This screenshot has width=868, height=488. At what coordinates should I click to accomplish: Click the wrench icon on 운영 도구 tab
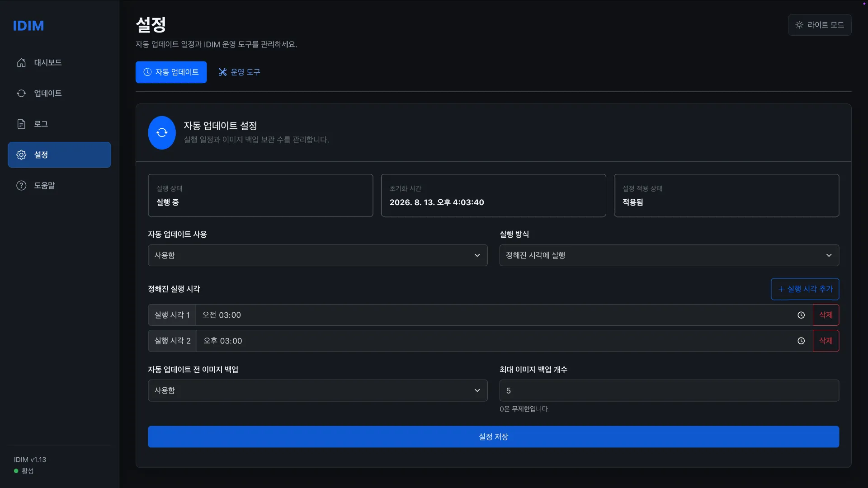coord(222,72)
